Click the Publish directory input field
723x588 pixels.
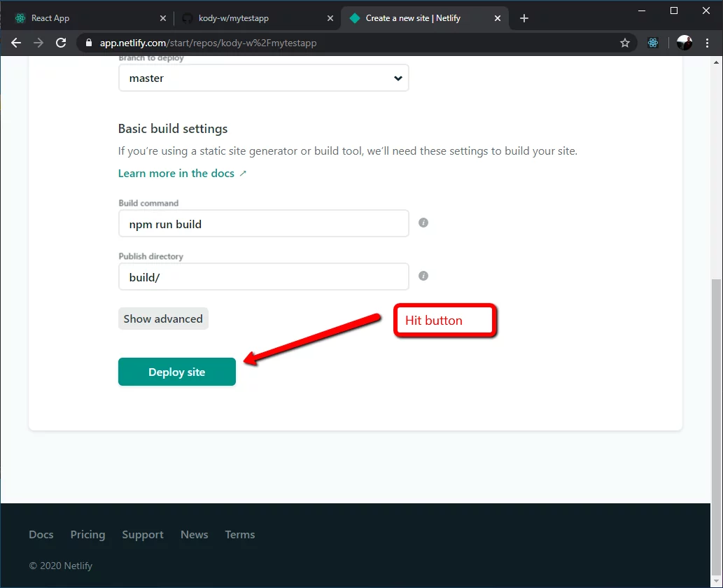click(264, 276)
